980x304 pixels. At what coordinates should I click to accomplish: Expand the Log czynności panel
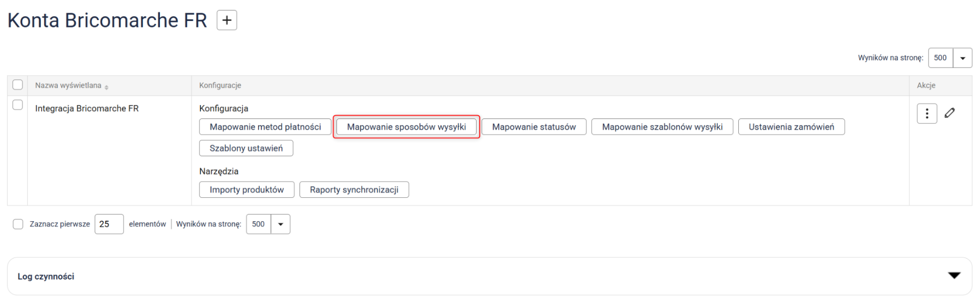point(954,276)
